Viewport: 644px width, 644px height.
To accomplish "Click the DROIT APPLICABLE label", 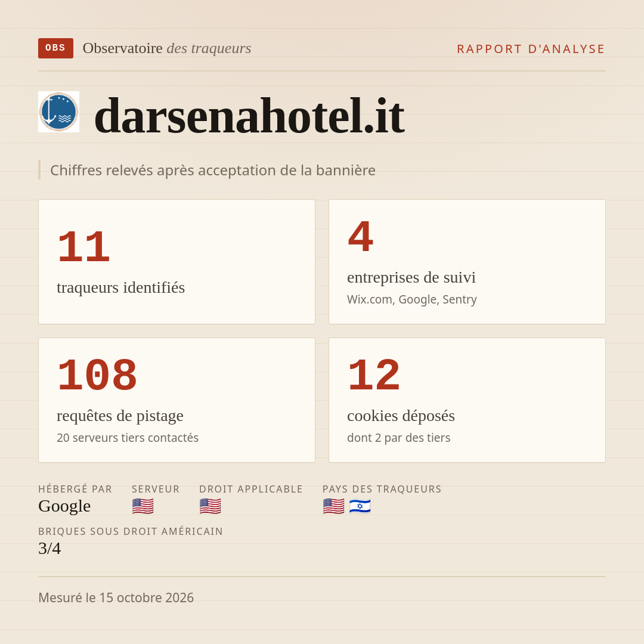I will (251, 489).
